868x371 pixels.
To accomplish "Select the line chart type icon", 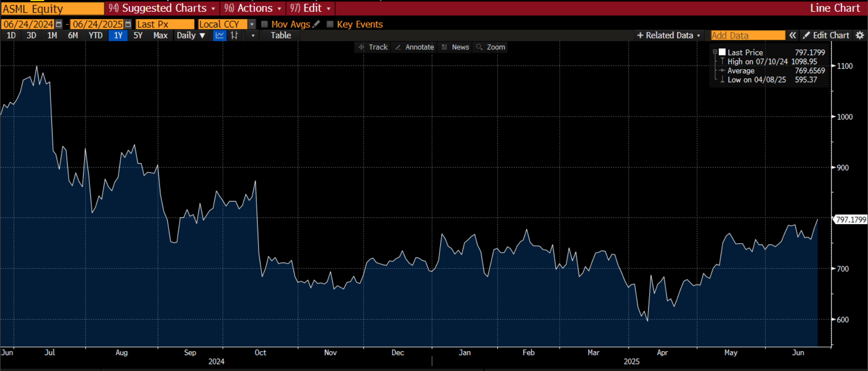I will pyautogui.click(x=220, y=35).
